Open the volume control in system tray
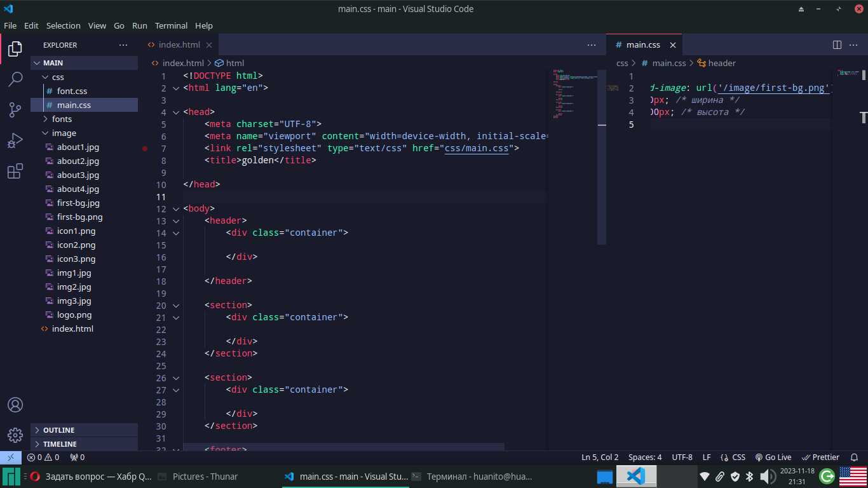Screen dimensions: 868x488 (x=767, y=476)
